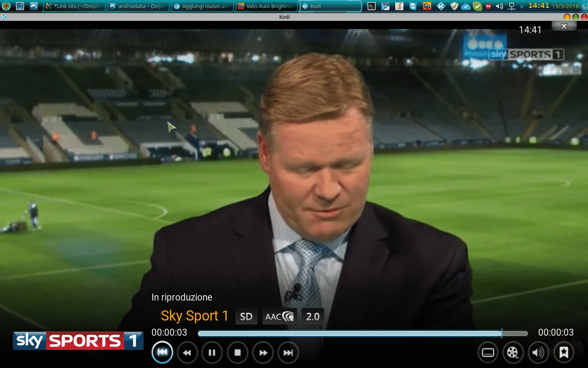This screenshot has height=368, width=588.
Task: Fast forward the current stream
Action: point(263,352)
